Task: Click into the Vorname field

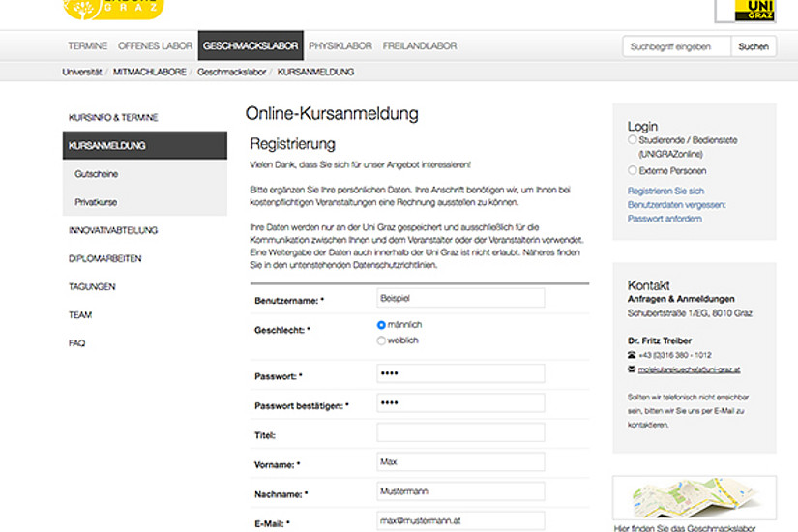Action: (460, 461)
